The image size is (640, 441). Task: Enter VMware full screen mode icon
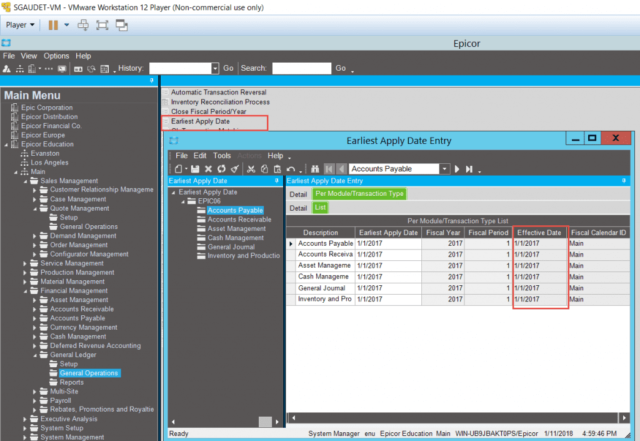pyautogui.click(x=102, y=25)
